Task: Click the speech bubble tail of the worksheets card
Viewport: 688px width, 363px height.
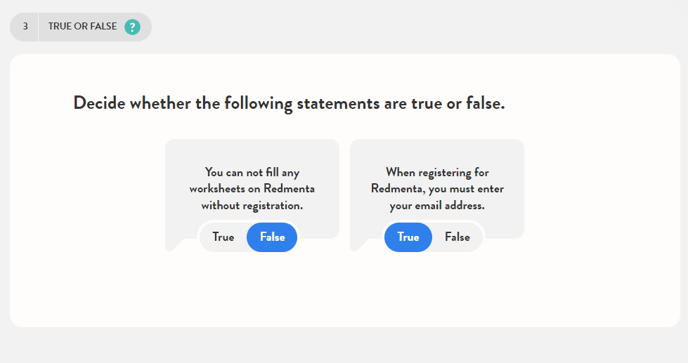Action: 175,245
